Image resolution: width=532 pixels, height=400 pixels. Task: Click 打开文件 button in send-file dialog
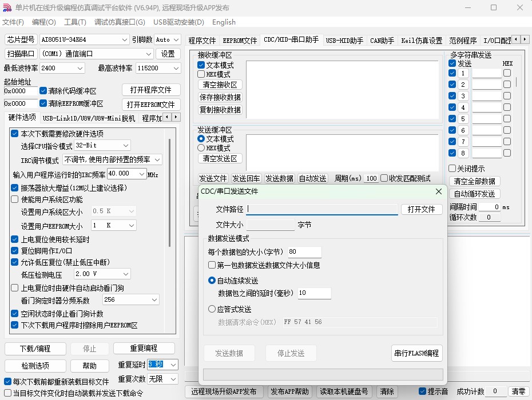(422, 209)
